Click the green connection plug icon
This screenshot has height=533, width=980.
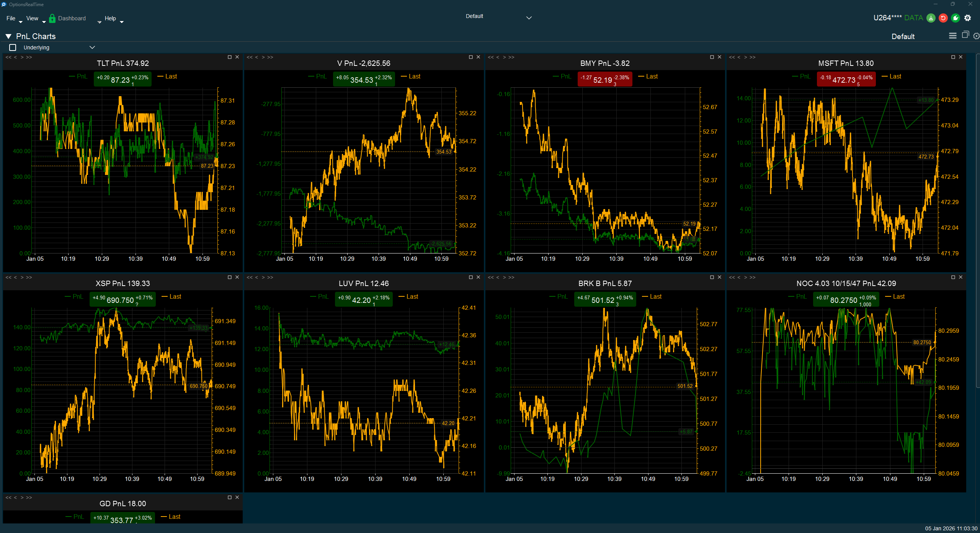coord(955,18)
